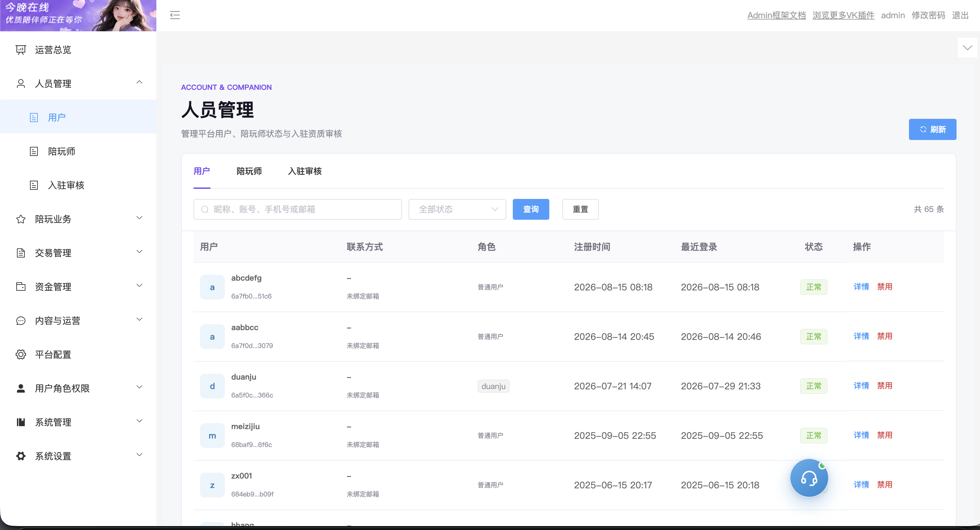Open 详情 for user aabbcc

(861, 336)
